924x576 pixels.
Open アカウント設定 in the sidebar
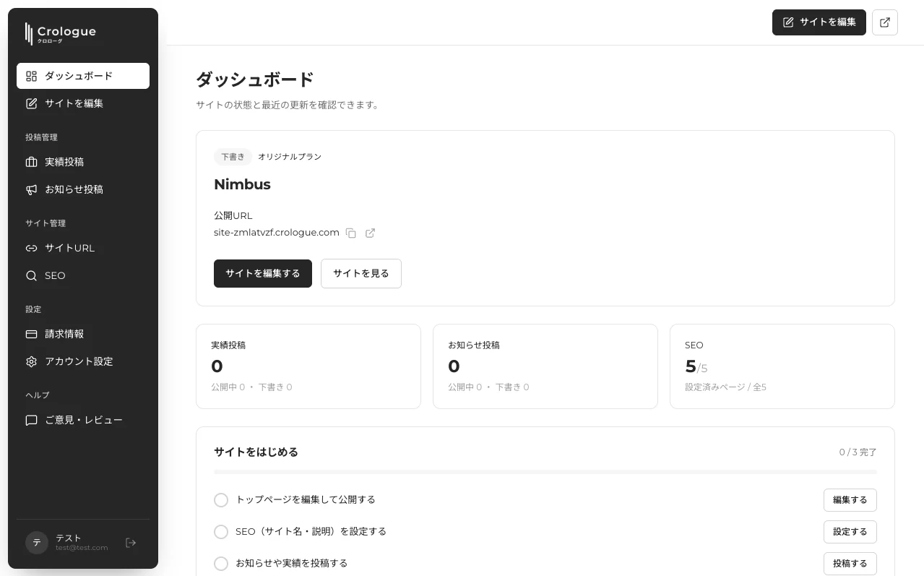[x=83, y=361]
